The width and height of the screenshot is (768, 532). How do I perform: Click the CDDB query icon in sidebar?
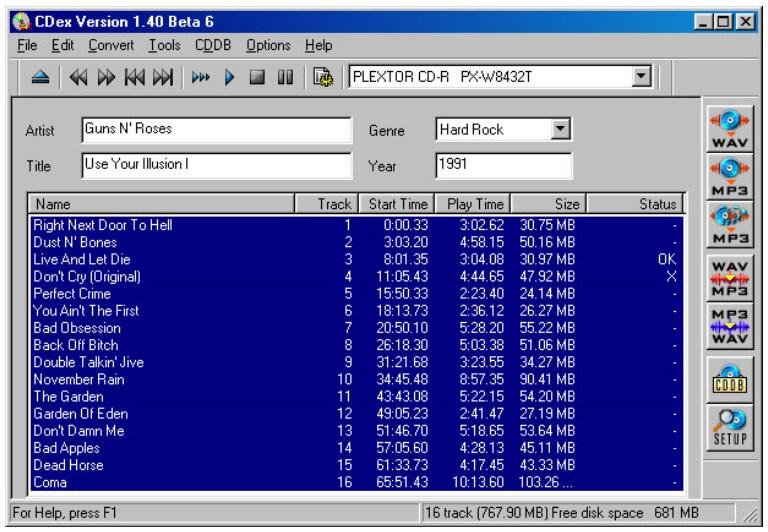(729, 380)
